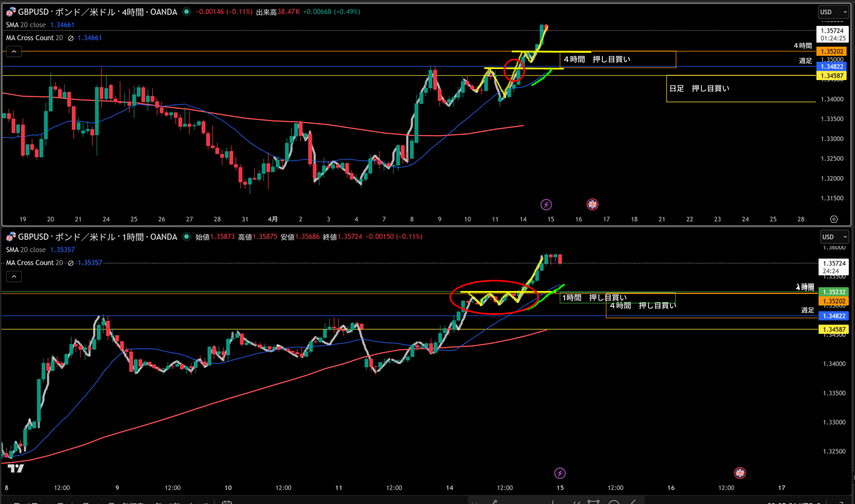Image resolution: width=855 pixels, height=504 pixels.
Task: Open the USD currency dropdown on 1-hour chart
Action: [x=835, y=237]
